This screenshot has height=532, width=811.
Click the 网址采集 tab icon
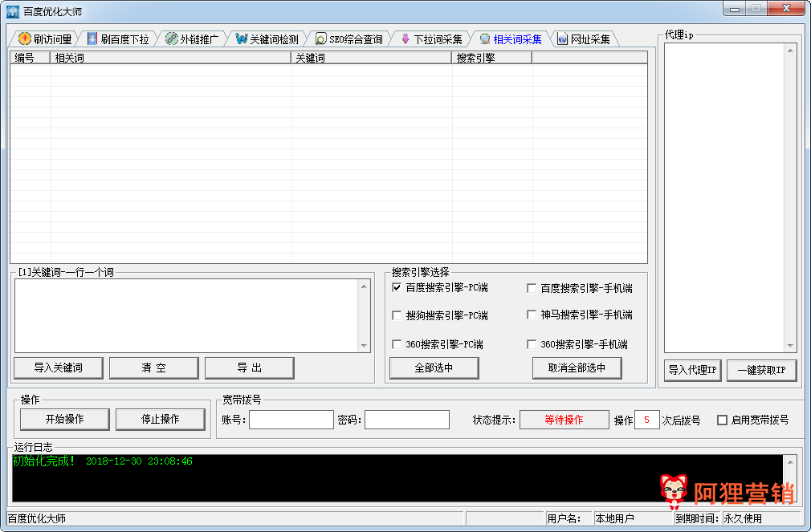click(562, 39)
